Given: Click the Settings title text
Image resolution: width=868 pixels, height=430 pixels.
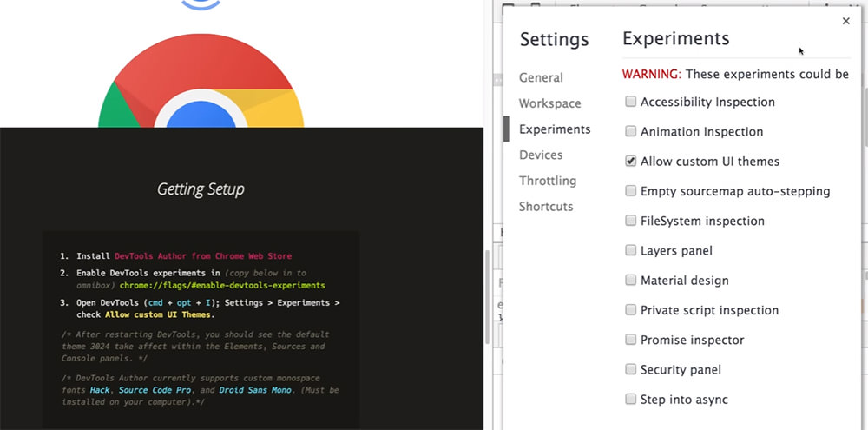Looking at the screenshot, I should click(x=554, y=40).
